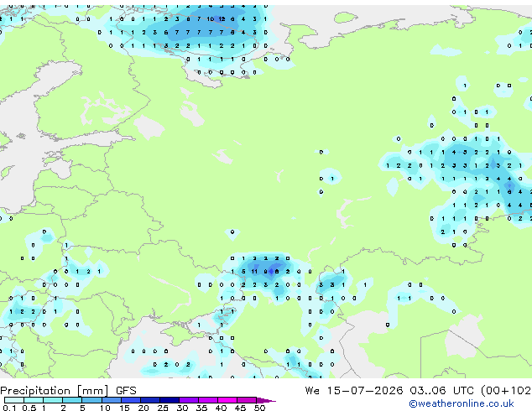Select the 5–10 mm legend color swatch
This screenshot has width=532, height=411.
91,400
